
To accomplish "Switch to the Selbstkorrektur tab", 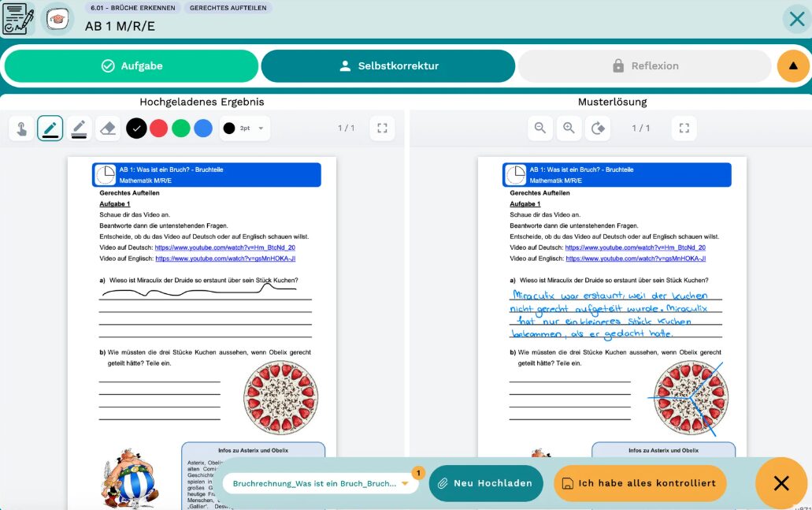I will (388, 66).
